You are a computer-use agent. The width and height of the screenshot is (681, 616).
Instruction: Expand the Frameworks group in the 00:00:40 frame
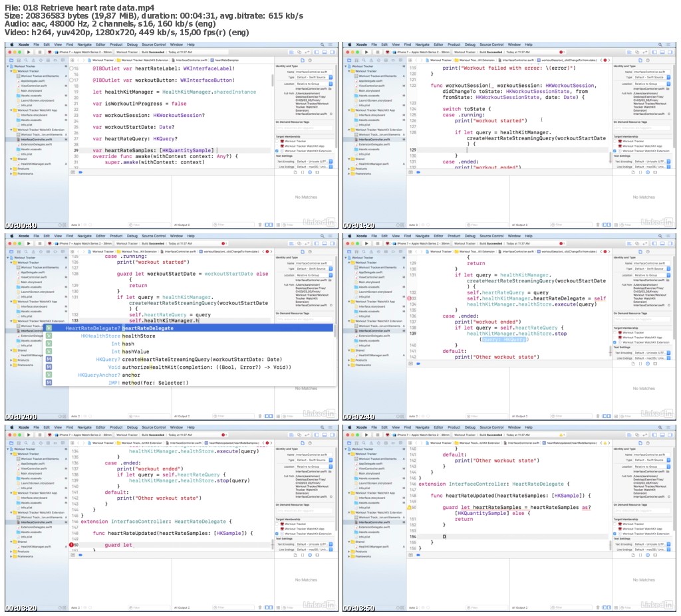[x=11, y=173]
